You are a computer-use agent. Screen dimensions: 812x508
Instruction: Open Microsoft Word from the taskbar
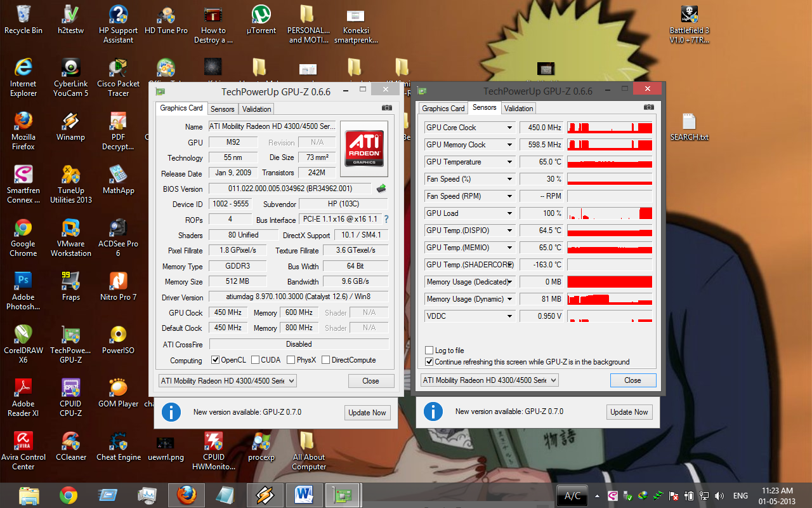click(304, 495)
